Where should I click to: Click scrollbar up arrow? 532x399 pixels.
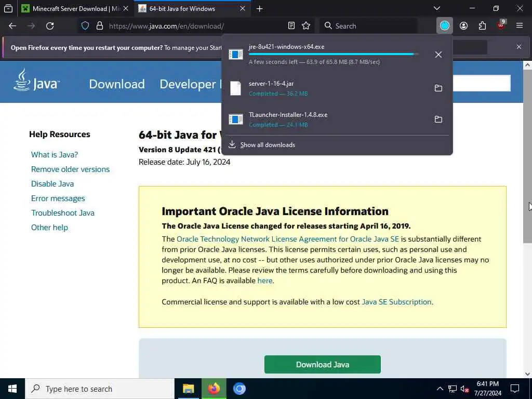527,65
